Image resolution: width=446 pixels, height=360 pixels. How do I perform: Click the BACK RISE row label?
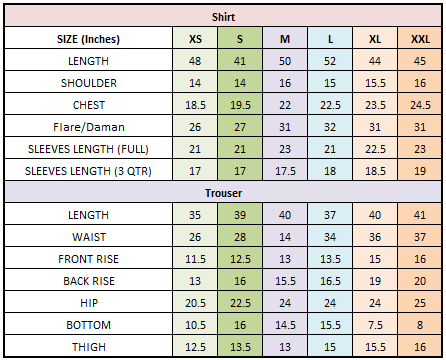pyautogui.click(x=89, y=281)
